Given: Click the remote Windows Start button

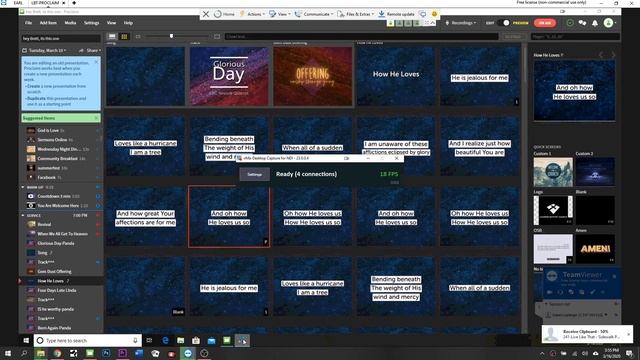Looking at the screenshot, I should 27,340.
